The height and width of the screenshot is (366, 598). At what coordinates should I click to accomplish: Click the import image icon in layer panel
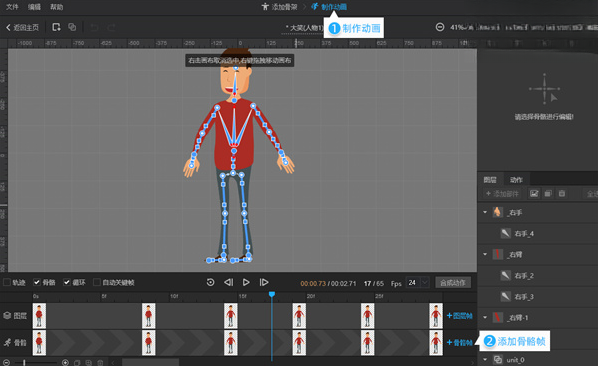click(534, 194)
